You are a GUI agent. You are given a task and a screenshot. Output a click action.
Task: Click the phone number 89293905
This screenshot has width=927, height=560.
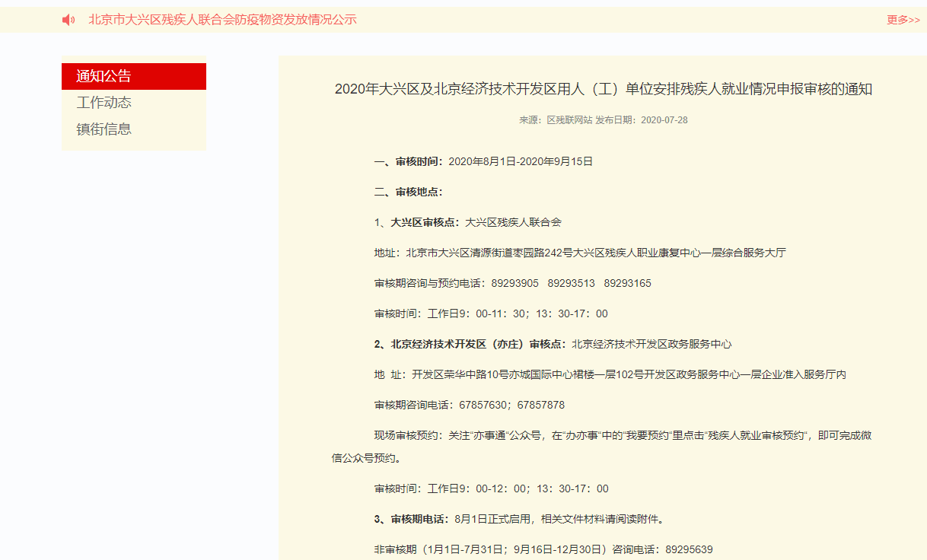514,283
